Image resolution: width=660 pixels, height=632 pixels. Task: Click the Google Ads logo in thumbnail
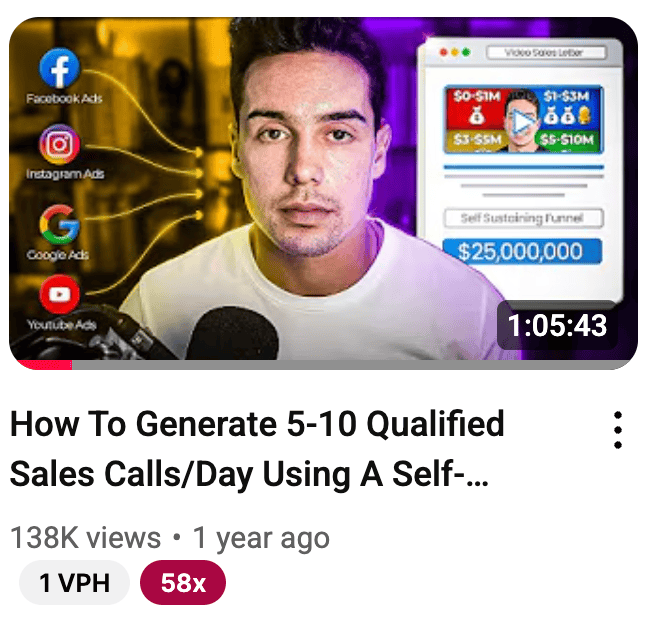click(x=59, y=224)
